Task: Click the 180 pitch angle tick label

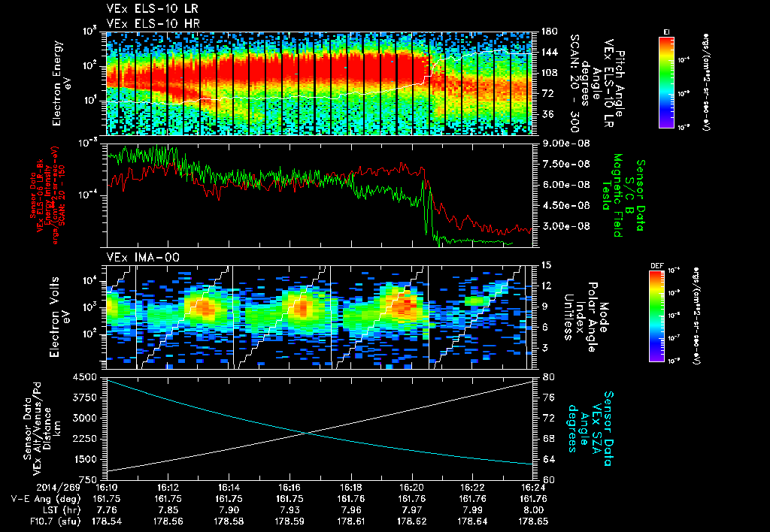Action: [x=549, y=32]
